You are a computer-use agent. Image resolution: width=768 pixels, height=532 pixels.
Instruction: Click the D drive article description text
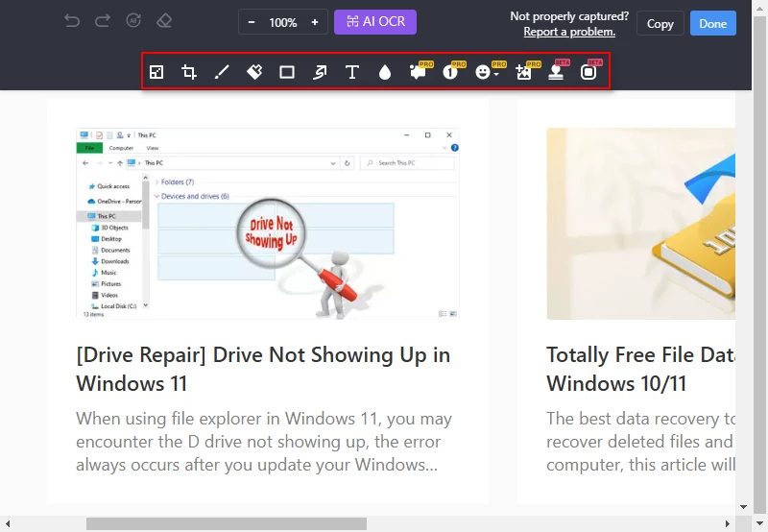264,442
